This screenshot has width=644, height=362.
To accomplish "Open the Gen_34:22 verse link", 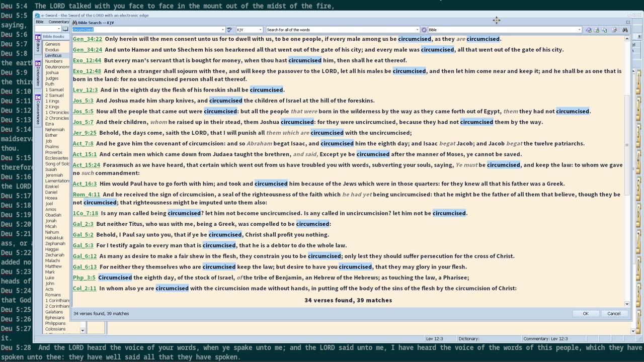I will click(x=88, y=39).
